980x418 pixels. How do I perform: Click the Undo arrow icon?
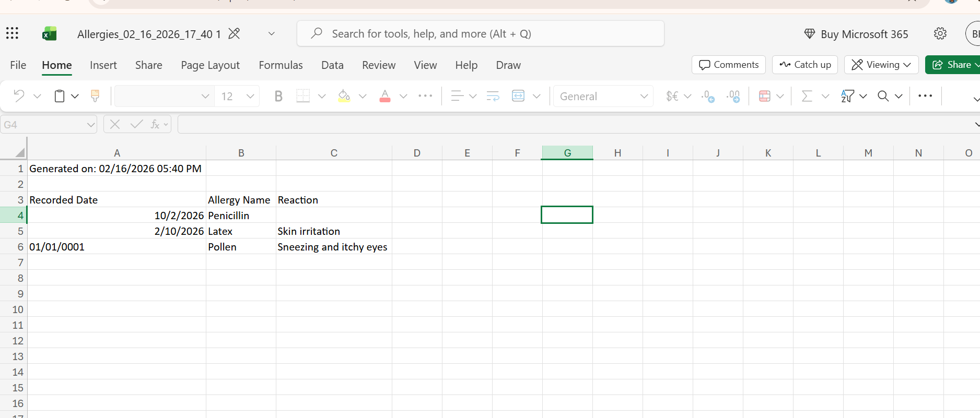[19, 96]
